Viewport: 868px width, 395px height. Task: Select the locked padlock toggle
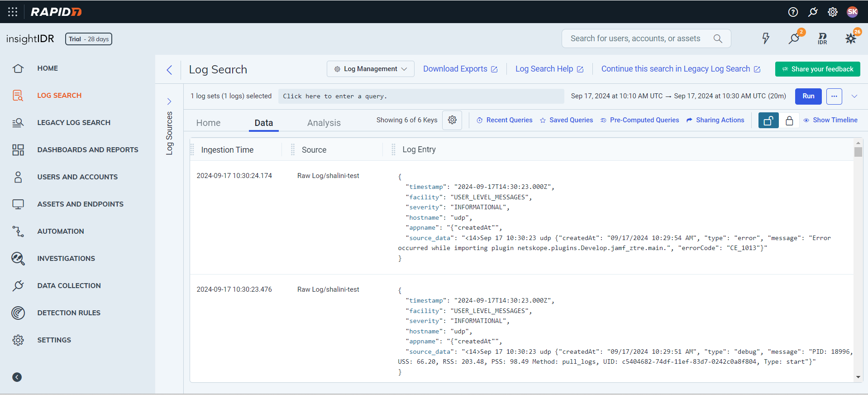click(x=789, y=120)
